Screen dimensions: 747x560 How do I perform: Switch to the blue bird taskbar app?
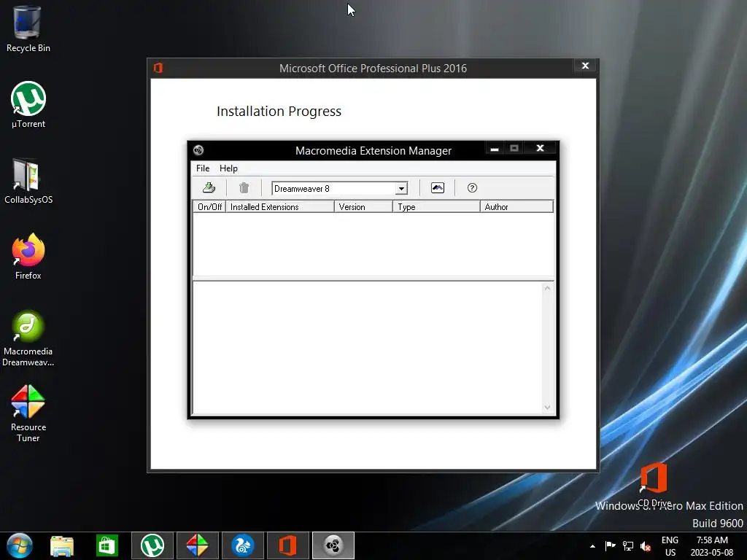(x=242, y=545)
